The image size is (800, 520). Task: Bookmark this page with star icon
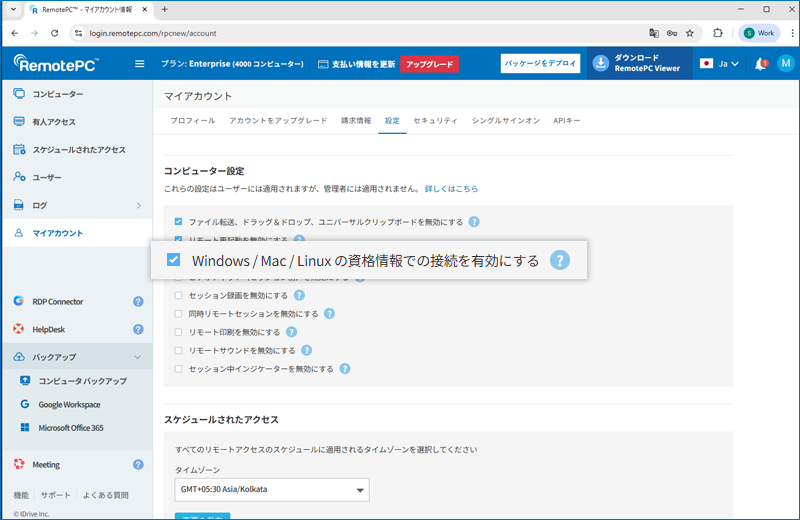690,33
